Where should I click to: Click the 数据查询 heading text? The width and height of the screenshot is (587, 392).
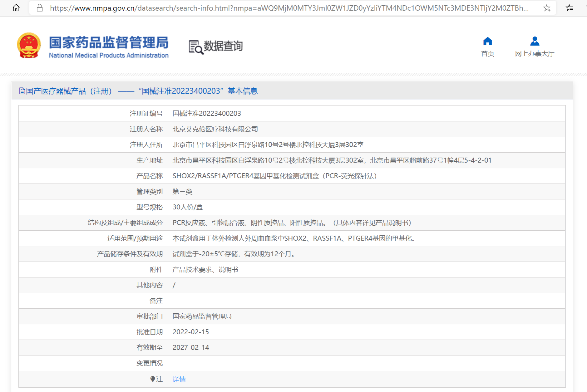click(x=223, y=46)
